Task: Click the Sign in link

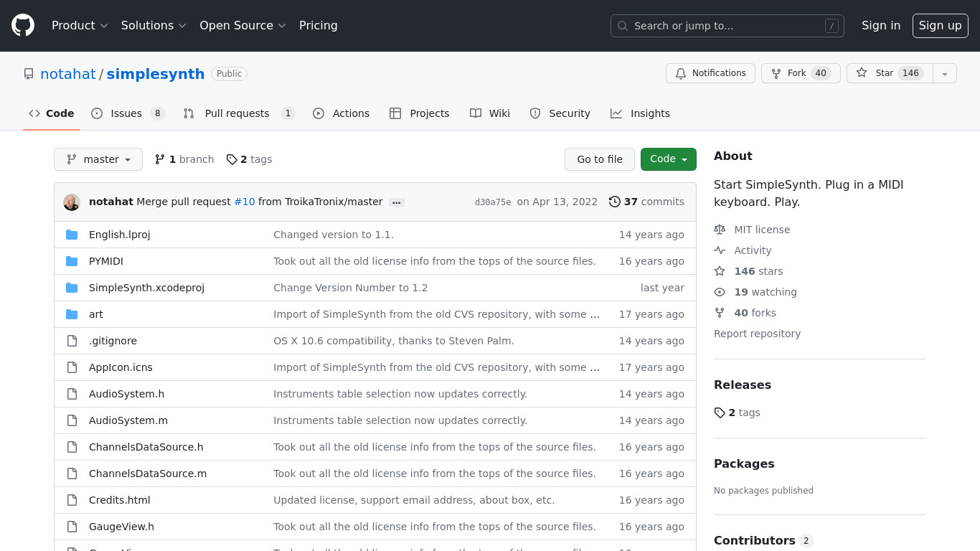Action: pyautogui.click(x=880, y=26)
